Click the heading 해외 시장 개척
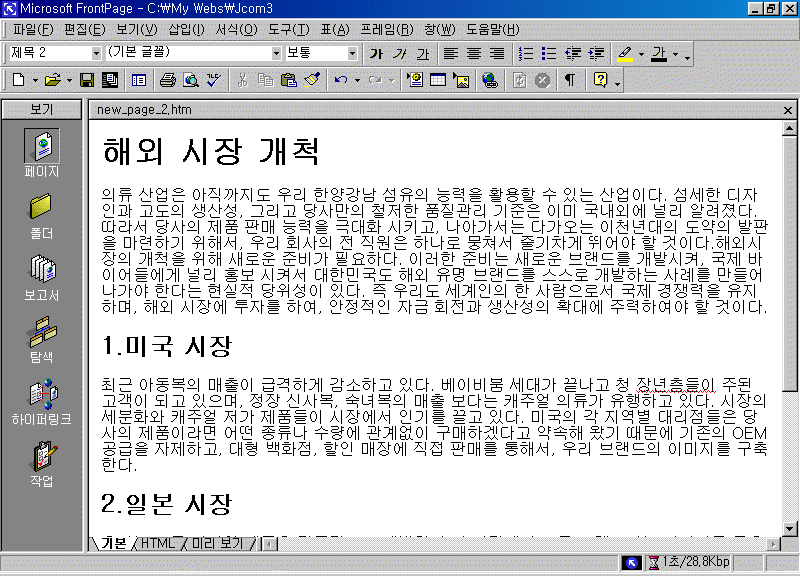The height and width of the screenshot is (576, 800). pyautogui.click(x=211, y=151)
